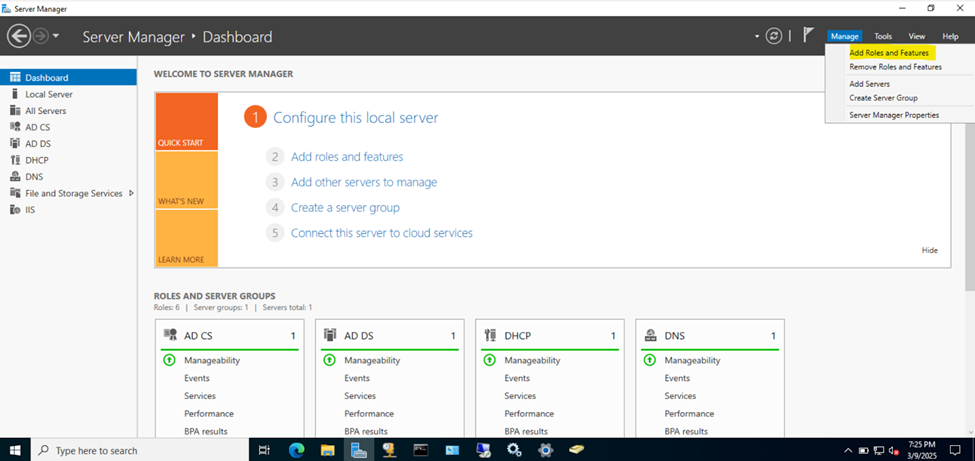Select Dashboard in the left pane
This screenshot has width=975, height=461.
pyautogui.click(x=68, y=78)
